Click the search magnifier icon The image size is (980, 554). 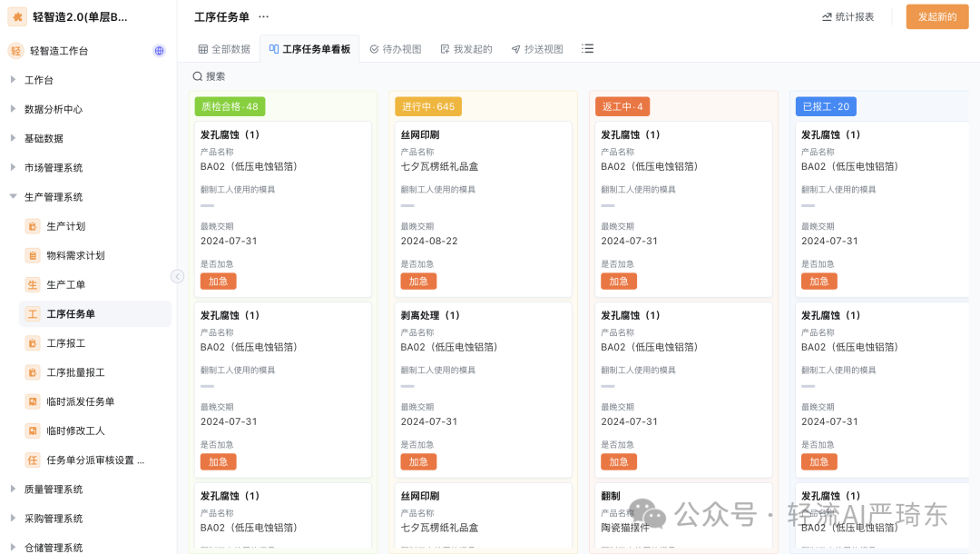tap(198, 76)
